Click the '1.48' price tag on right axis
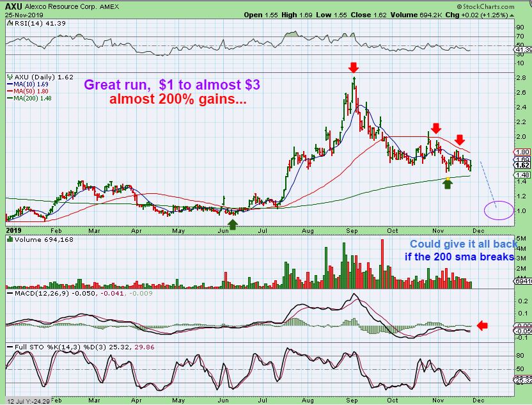The height and width of the screenshot is (405, 532). coord(522,175)
